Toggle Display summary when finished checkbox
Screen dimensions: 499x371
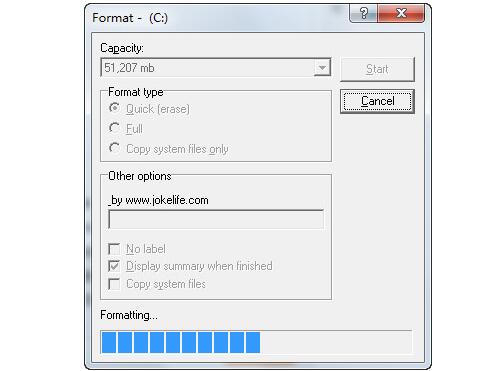[114, 266]
